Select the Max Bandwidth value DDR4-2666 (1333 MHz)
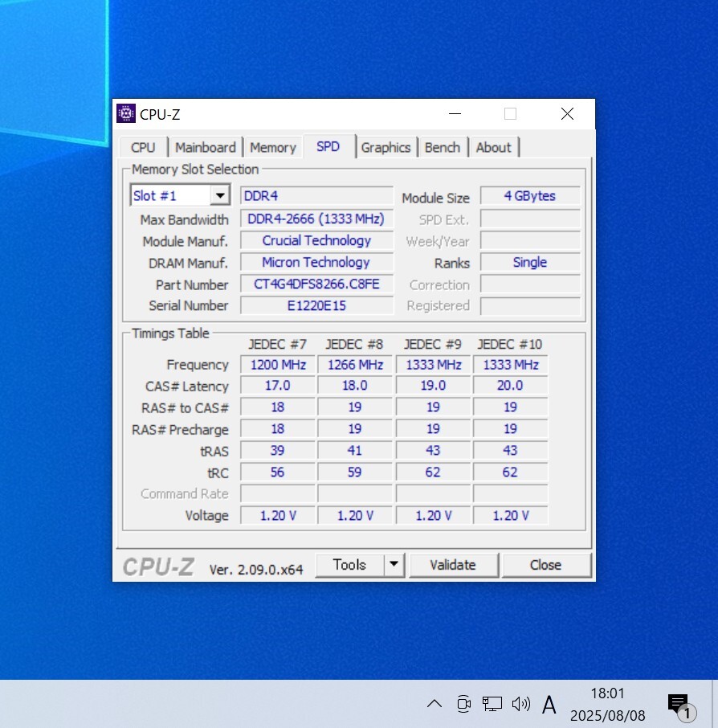Screen dimensions: 718x728 click(x=316, y=219)
